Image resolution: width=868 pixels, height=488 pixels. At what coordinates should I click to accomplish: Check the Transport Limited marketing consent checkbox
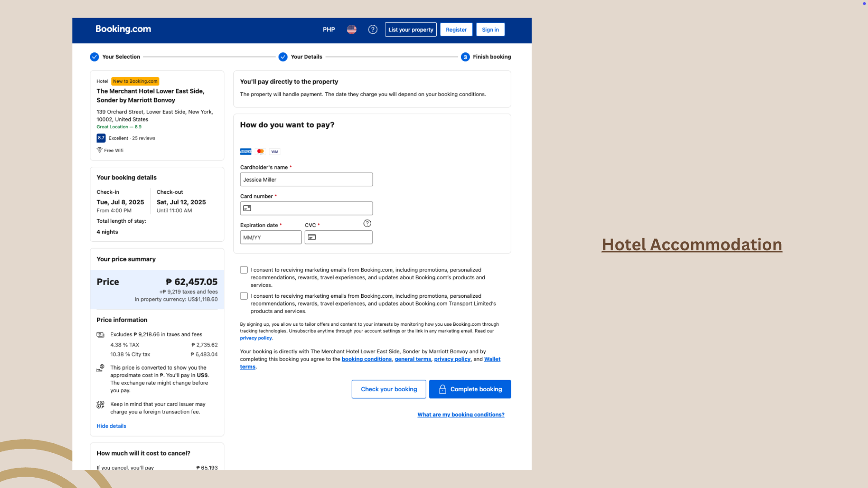[x=244, y=296]
